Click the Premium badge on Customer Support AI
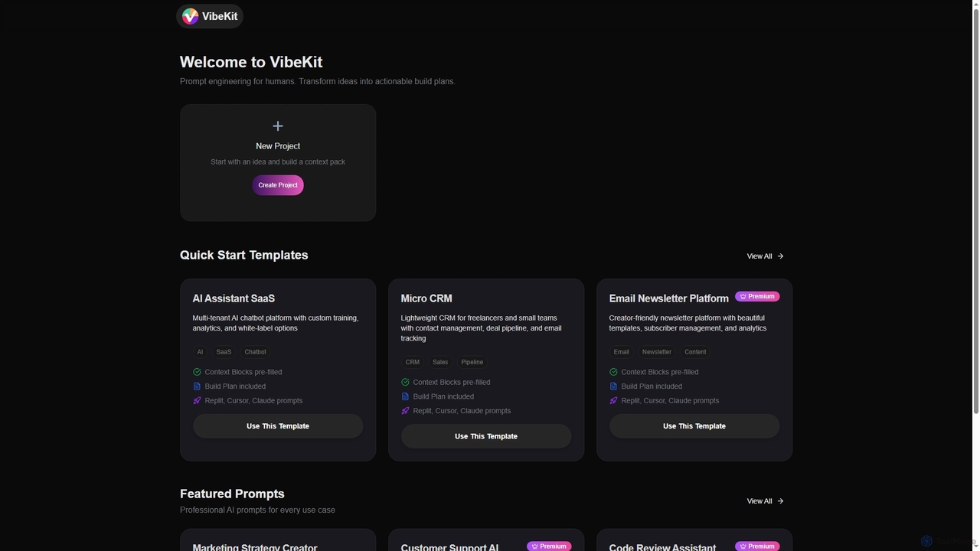The width and height of the screenshot is (980, 551). tap(549, 546)
